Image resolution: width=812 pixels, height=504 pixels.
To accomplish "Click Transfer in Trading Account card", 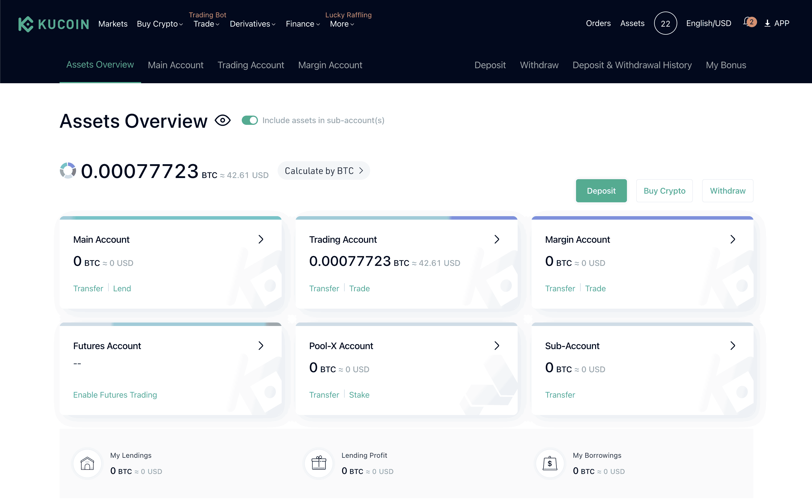I will click(324, 288).
